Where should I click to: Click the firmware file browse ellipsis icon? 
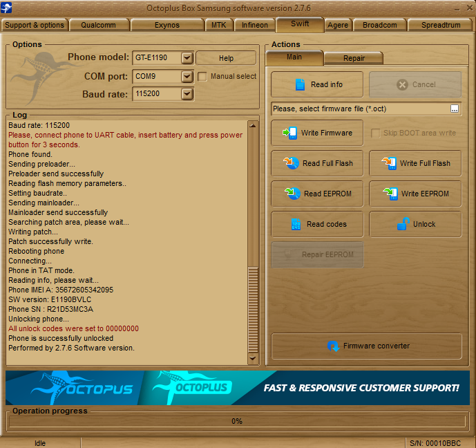click(454, 109)
